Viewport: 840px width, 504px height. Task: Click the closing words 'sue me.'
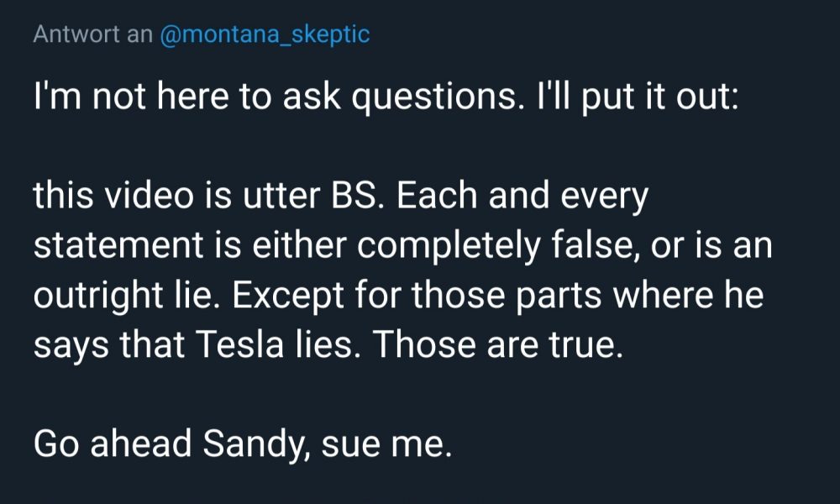[x=386, y=445]
